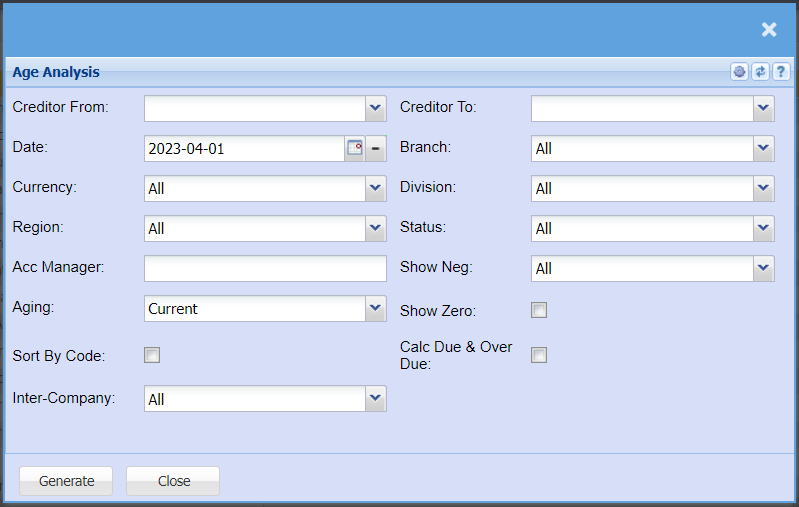This screenshot has height=507, width=799.
Task: Expand the Creditor From dropdown
Action: click(375, 108)
